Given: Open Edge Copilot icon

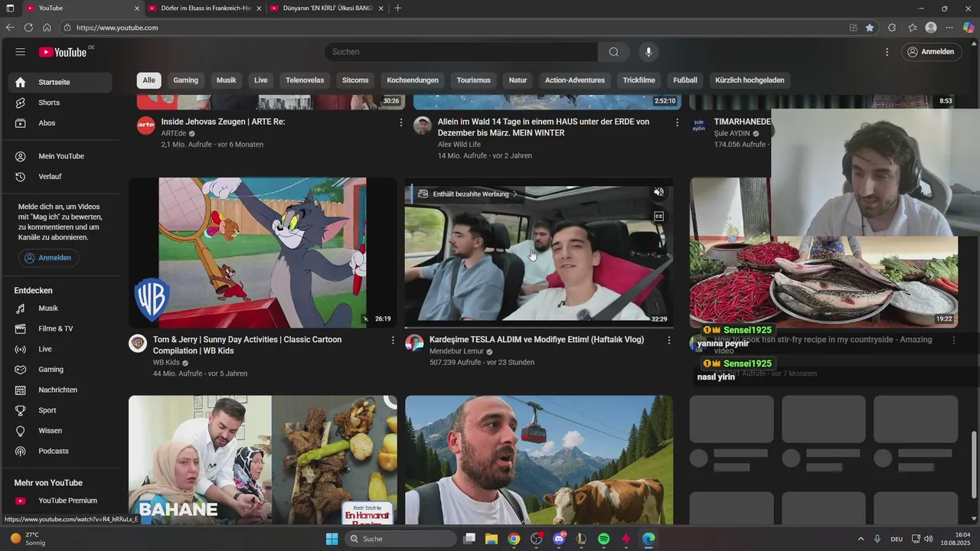Looking at the screenshot, I should tap(969, 28).
